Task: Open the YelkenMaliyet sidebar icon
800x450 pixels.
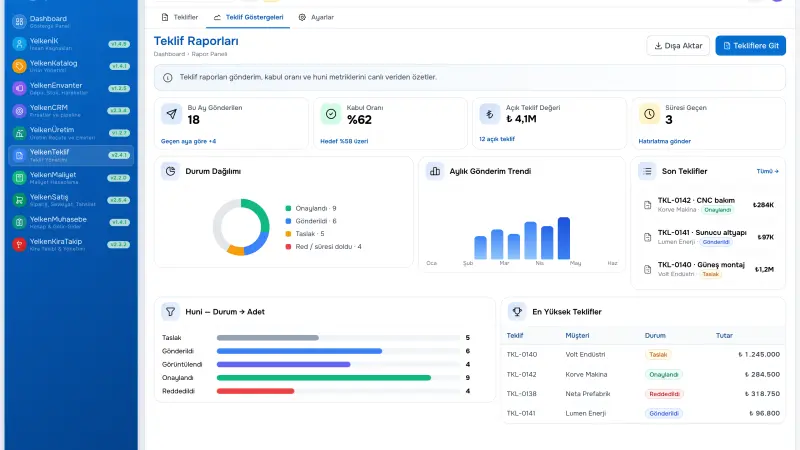Action: coord(19,178)
